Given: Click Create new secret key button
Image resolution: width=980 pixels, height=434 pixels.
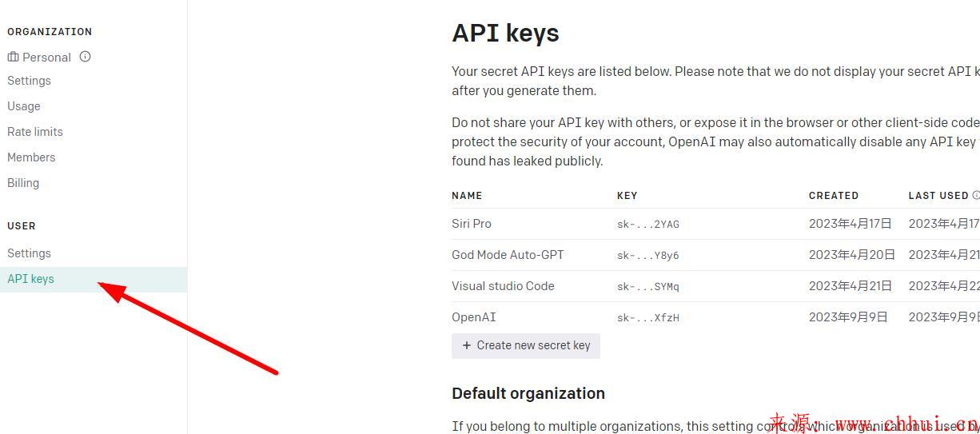Looking at the screenshot, I should coord(526,345).
